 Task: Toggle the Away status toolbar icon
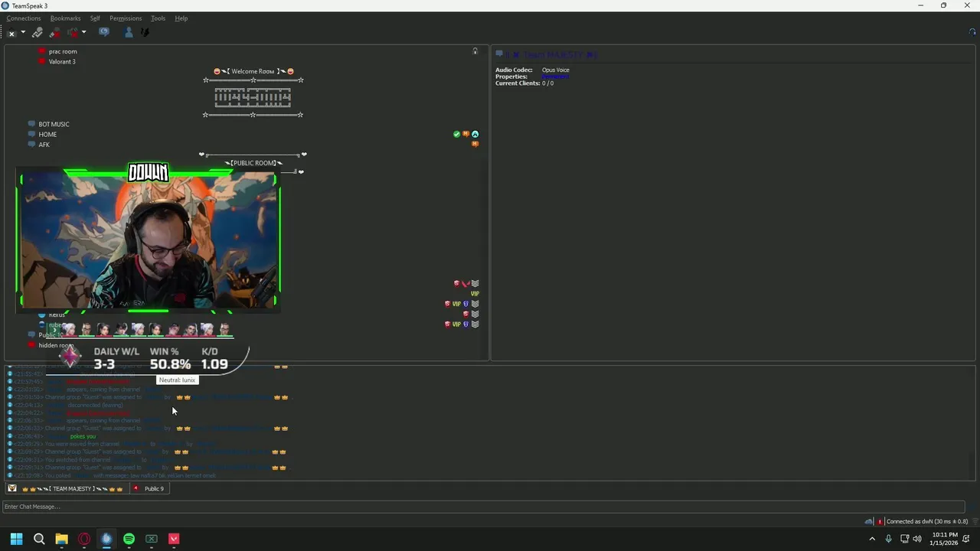pyautogui.click(x=73, y=33)
